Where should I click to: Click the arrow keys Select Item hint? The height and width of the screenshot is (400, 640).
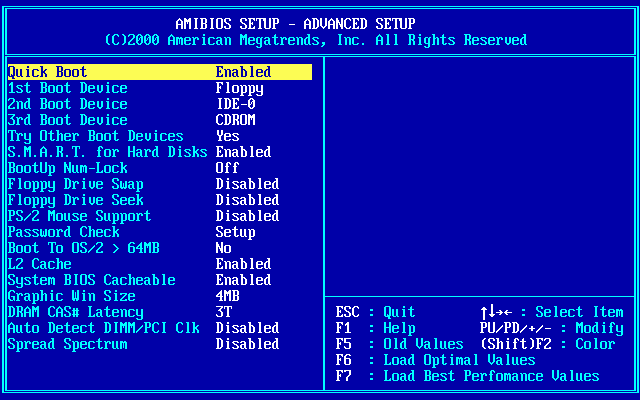[x=552, y=312]
